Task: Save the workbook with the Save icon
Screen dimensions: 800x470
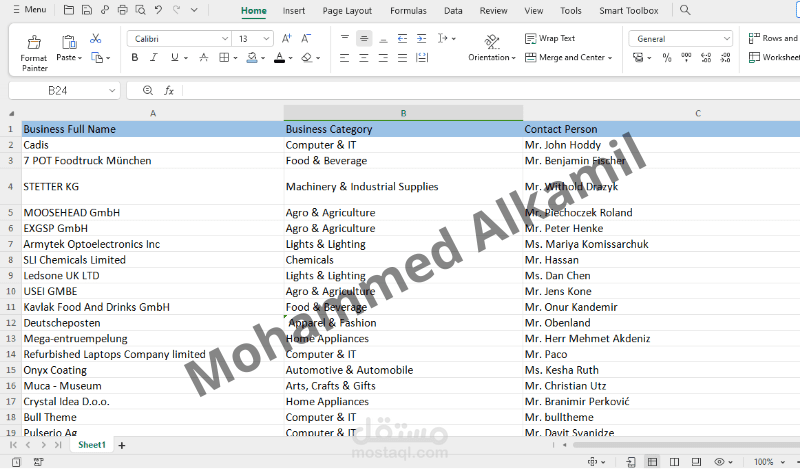Action: [x=87, y=10]
